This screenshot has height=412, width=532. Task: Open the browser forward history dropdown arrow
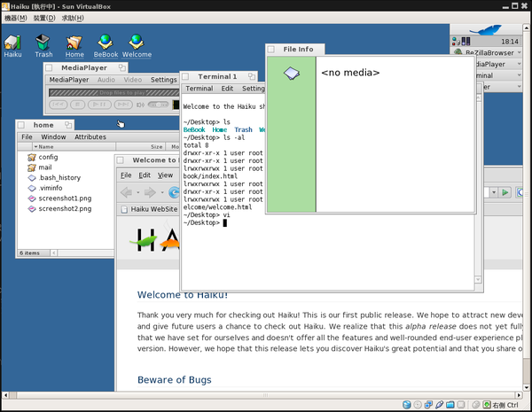[x=162, y=192]
